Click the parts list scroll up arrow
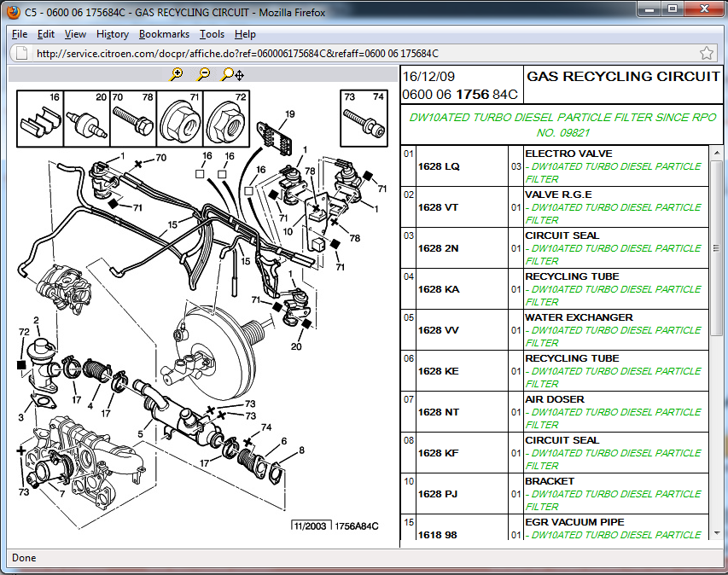The width and height of the screenshot is (728, 575). (x=716, y=152)
